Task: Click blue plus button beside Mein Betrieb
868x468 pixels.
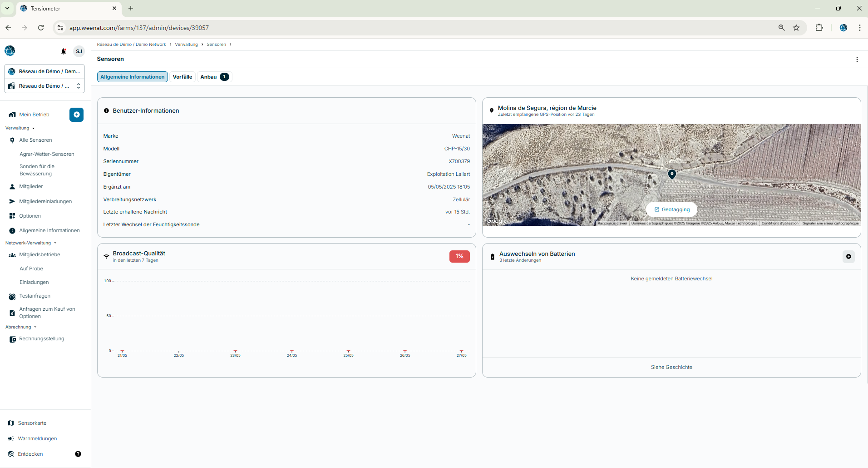Action: click(76, 115)
